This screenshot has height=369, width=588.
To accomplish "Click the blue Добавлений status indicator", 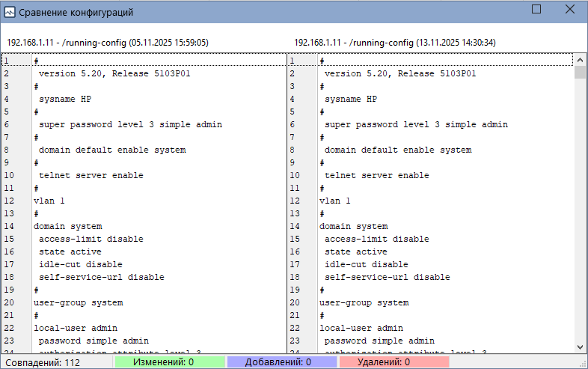I will pos(281,362).
